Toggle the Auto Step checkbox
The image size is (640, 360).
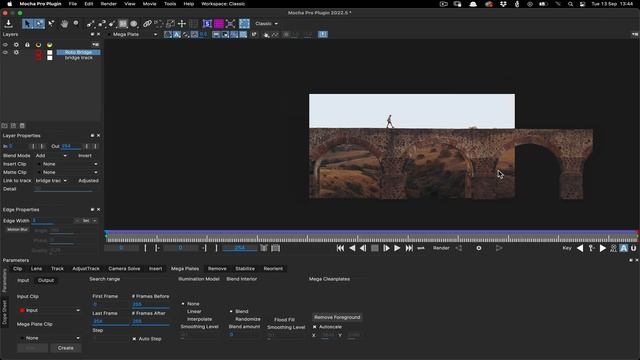pyautogui.click(x=134, y=339)
